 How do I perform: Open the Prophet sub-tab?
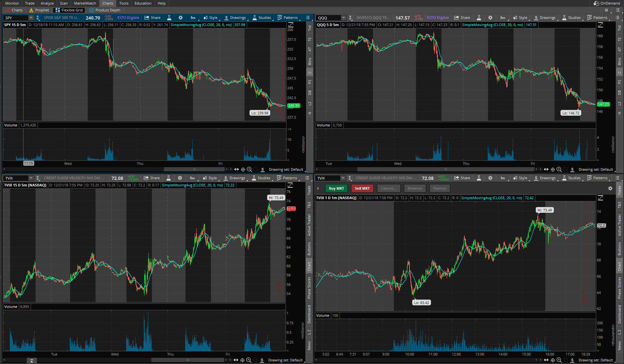(39, 10)
